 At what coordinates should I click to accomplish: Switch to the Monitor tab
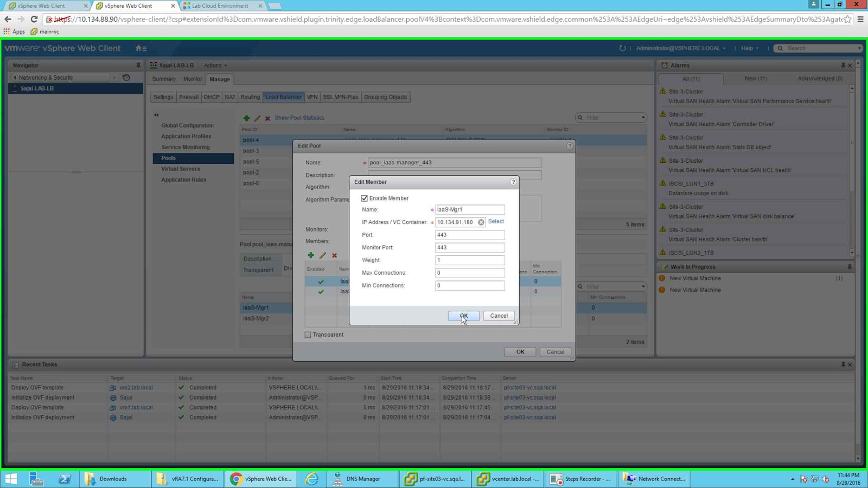point(193,79)
